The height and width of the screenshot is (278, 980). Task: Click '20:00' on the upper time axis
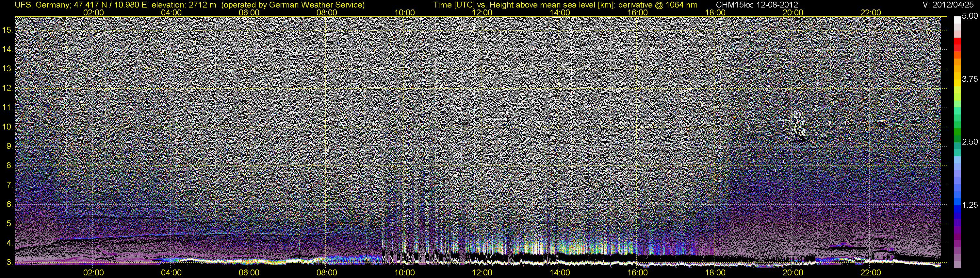point(793,12)
